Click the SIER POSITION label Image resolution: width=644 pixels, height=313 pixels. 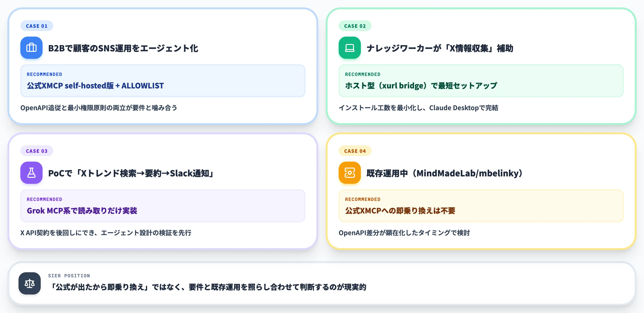(69, 276)
